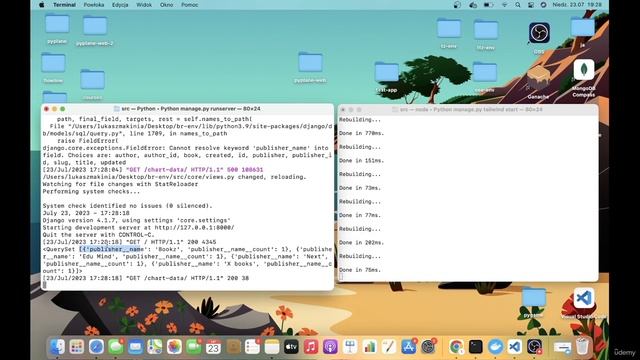Screen dimensions: 640x360
Task: Open the Mail dock icon
Action: coord(135,347)
